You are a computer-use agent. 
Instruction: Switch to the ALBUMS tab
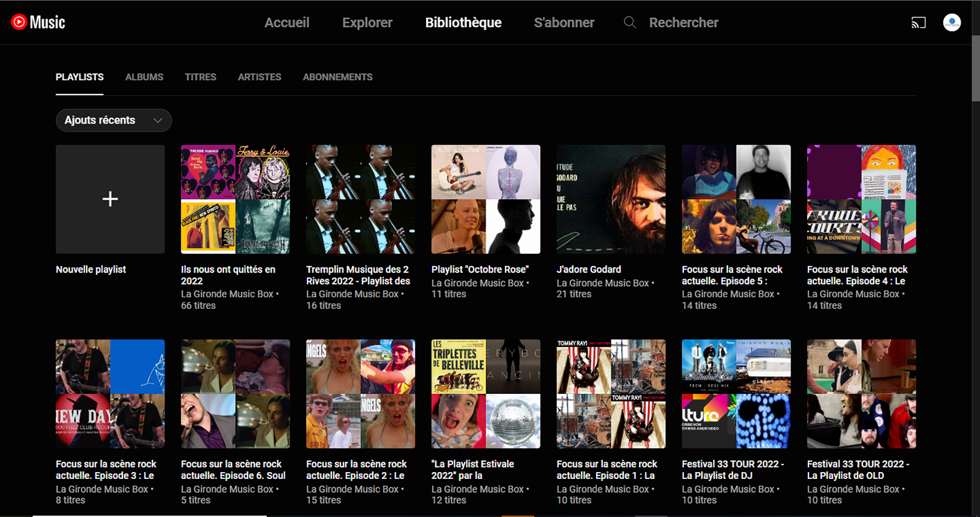pos(145,77)
